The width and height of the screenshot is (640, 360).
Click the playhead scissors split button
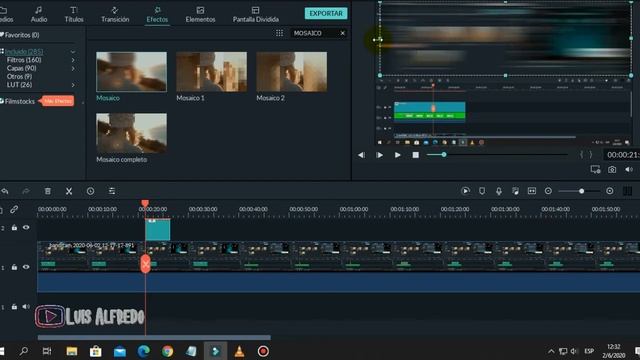coord(145,264)
